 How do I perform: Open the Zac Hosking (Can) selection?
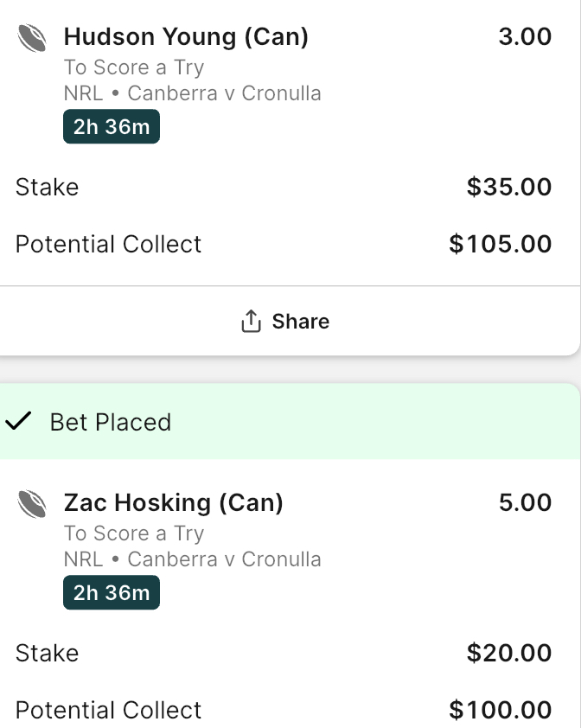click(173, 503)
